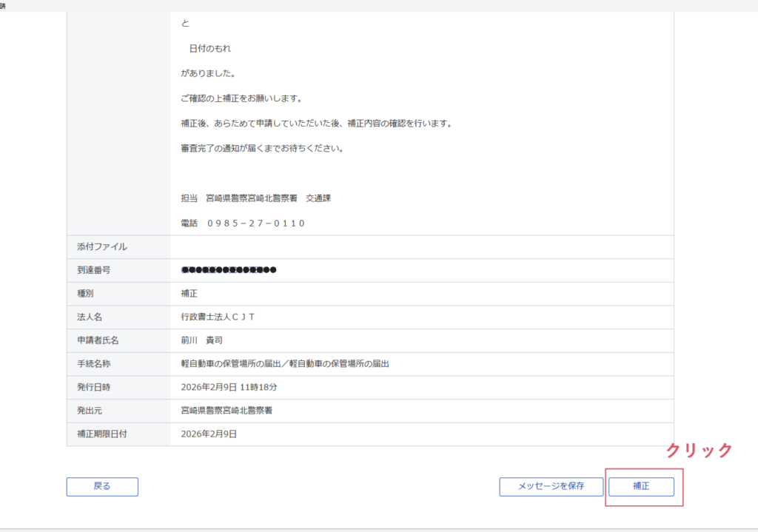758x532 pixels.
Task: Click the 法人名 value 行政書士法人CJT
Action: [218, 317]
